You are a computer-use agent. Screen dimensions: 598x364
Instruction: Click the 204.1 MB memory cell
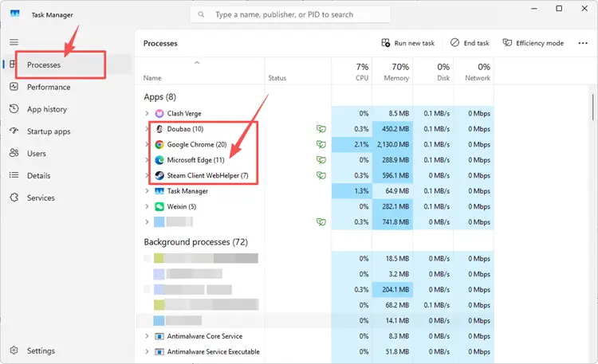tap(392, 290)
